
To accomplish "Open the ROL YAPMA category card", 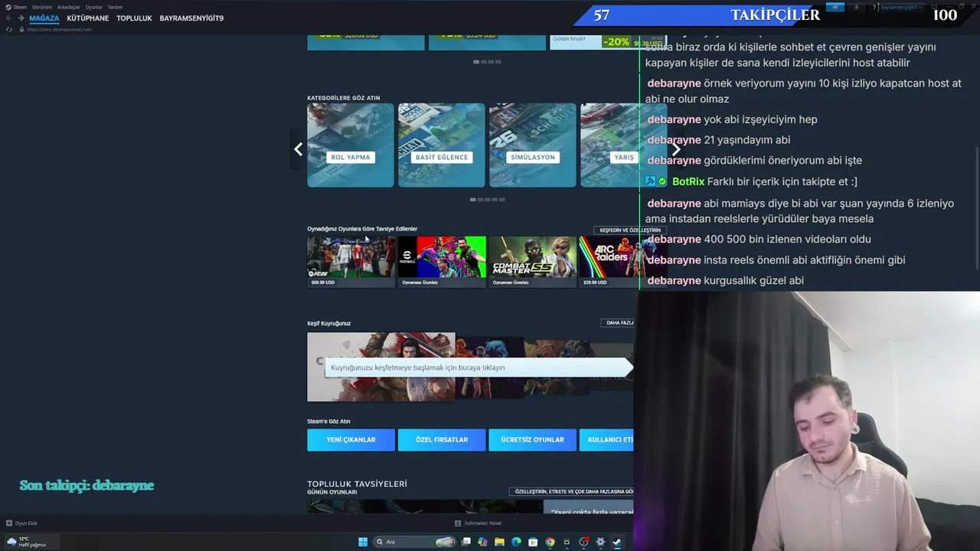I will tap(351, 145).
